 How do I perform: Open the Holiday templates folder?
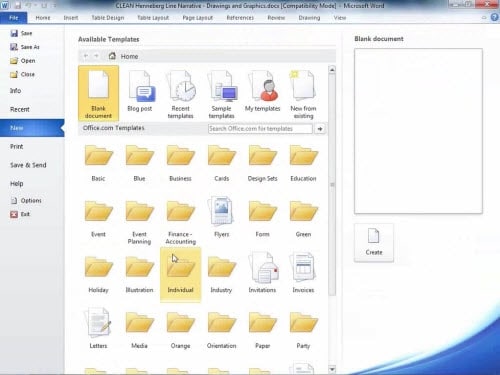98,274
